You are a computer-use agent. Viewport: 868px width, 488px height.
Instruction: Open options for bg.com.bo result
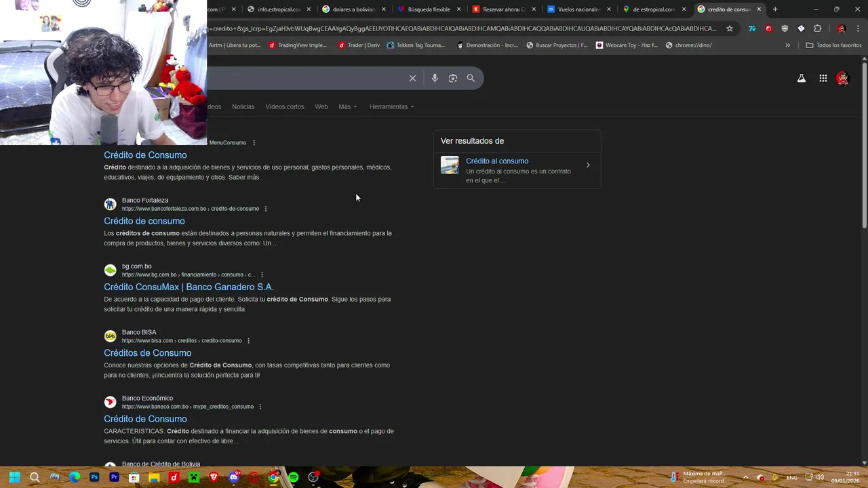[262, 274]
